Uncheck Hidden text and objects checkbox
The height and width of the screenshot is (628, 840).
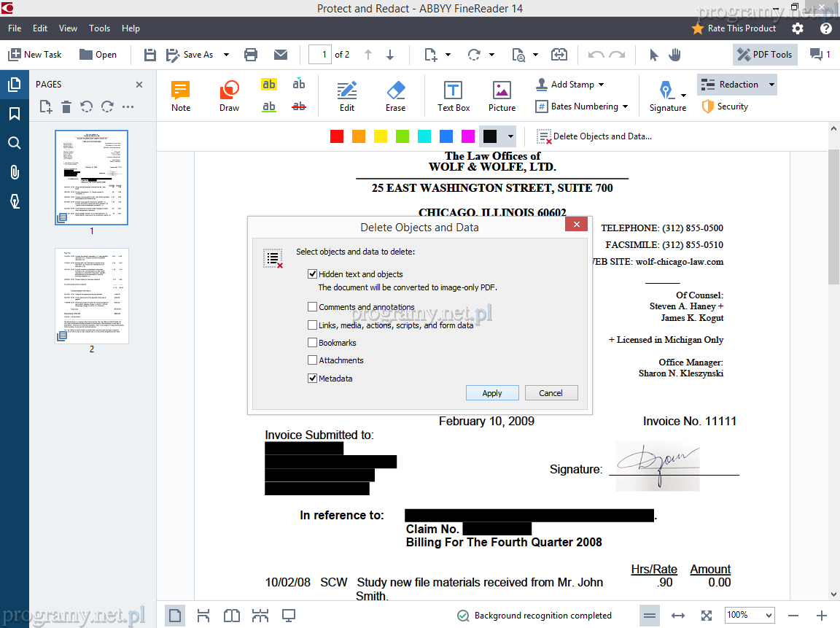[313, 274]
